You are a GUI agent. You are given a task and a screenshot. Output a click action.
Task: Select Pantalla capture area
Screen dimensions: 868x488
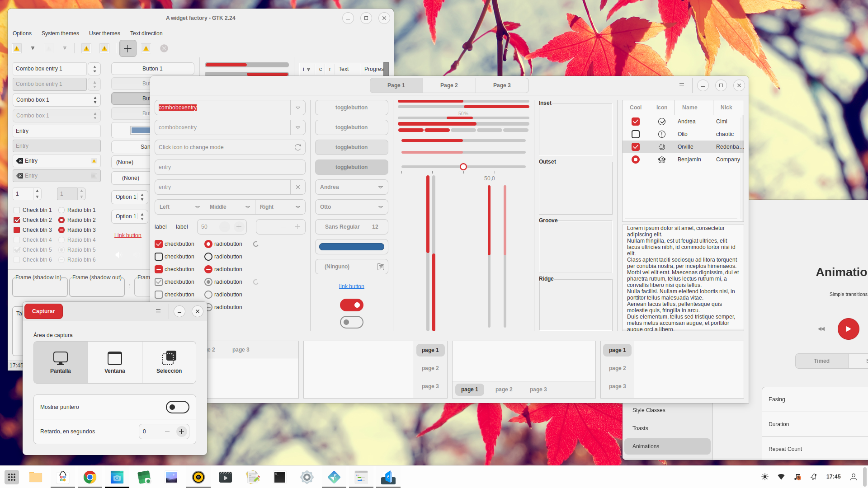[61, 362]
